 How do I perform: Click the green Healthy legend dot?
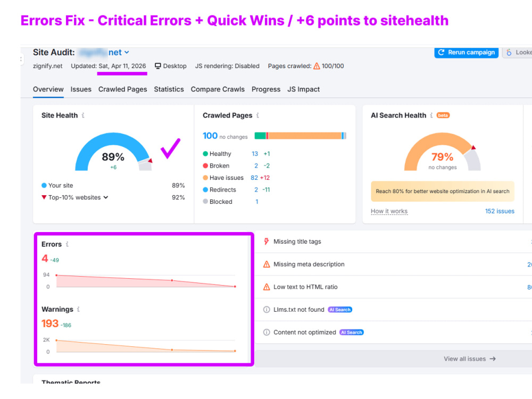205,154
